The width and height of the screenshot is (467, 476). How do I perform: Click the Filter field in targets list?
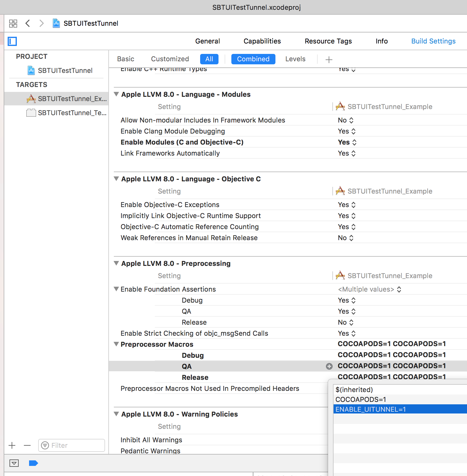(x=72, y=445)
